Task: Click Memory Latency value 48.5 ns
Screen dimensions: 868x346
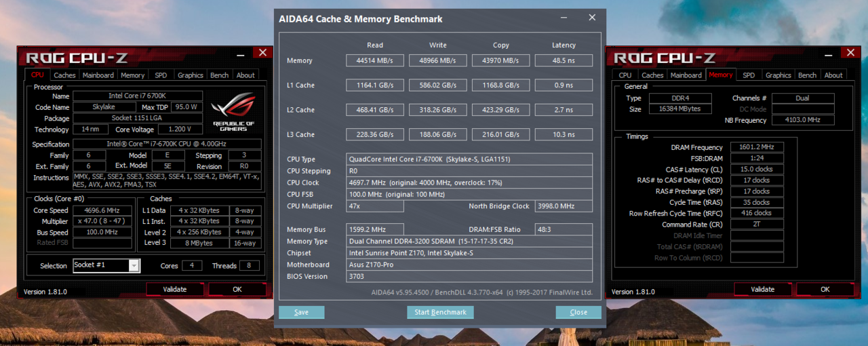Action: [564, 60]
